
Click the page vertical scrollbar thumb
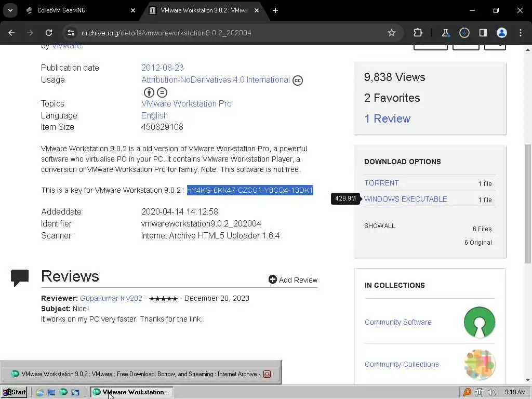coord(527,204)
